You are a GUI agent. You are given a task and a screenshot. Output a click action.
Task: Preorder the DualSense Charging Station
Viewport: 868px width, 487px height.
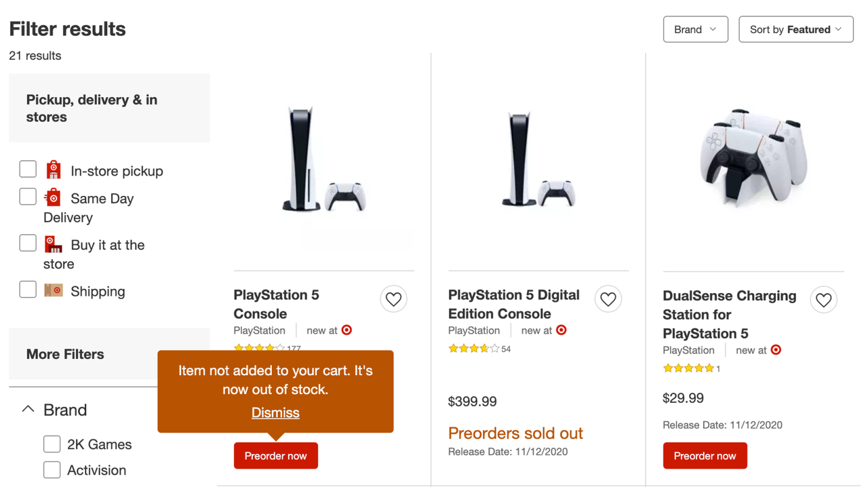point(705,456)
